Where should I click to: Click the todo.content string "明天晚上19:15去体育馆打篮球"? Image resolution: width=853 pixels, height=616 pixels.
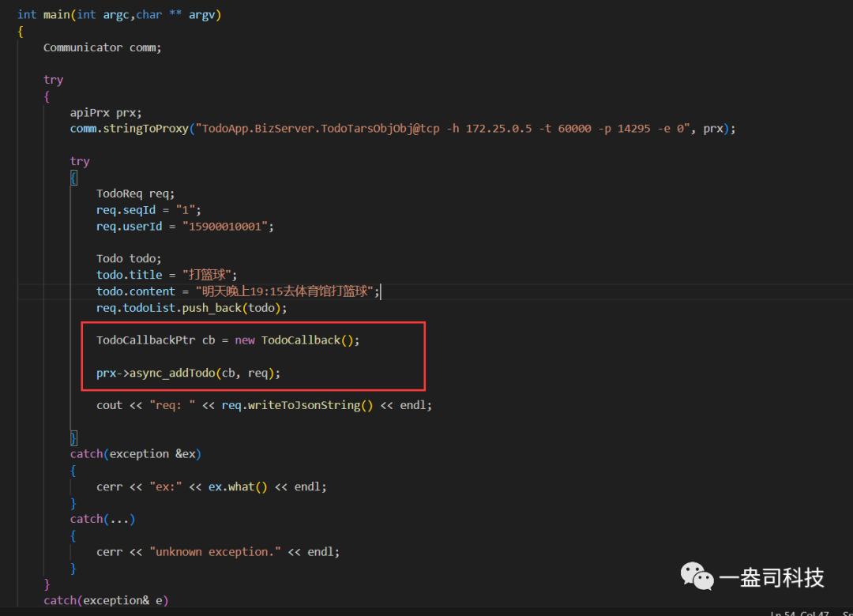tap(284, 291)
